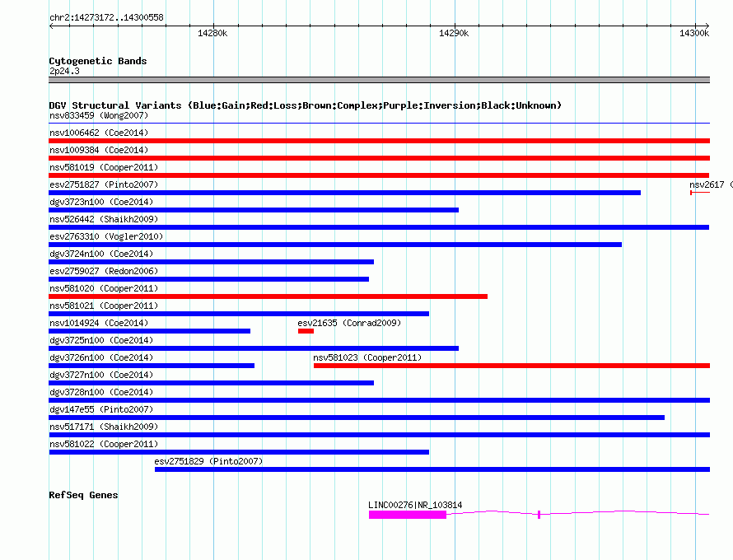
Task: Click the 14290k ruler mark
Action: (454, 33)
